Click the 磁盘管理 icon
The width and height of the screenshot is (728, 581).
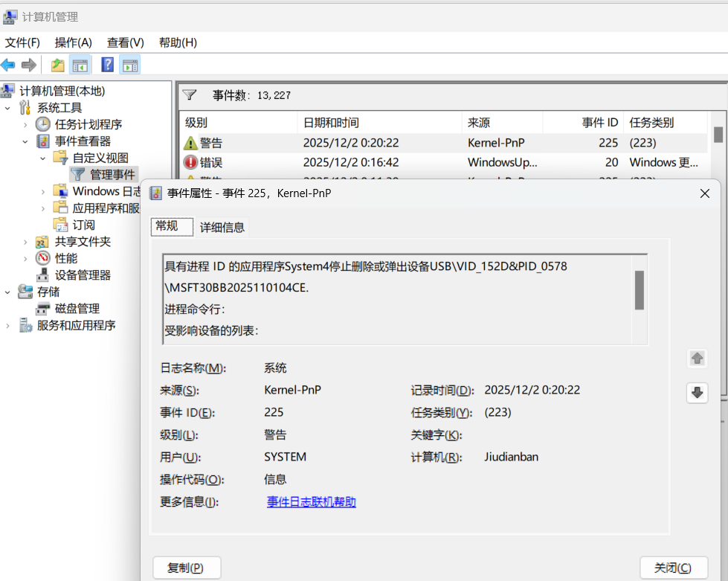point(42,309)
